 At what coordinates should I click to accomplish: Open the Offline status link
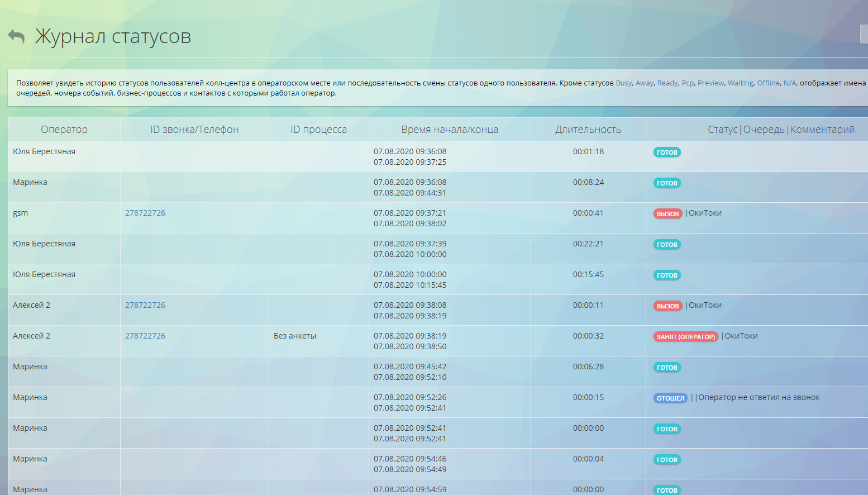tap(768, 83)
